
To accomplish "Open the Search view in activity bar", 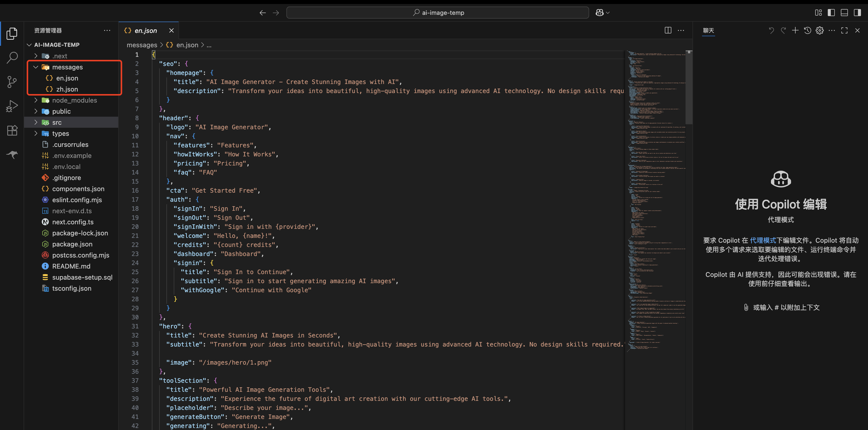I will 12,58.
